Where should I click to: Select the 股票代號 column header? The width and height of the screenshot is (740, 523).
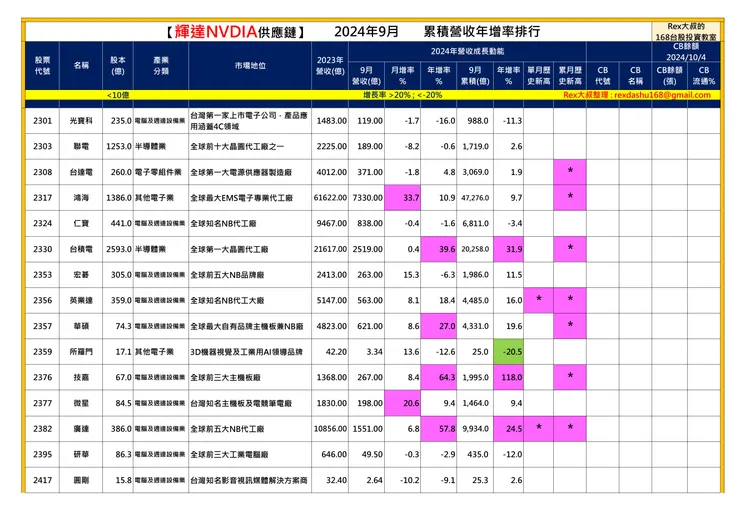[42, 66]
